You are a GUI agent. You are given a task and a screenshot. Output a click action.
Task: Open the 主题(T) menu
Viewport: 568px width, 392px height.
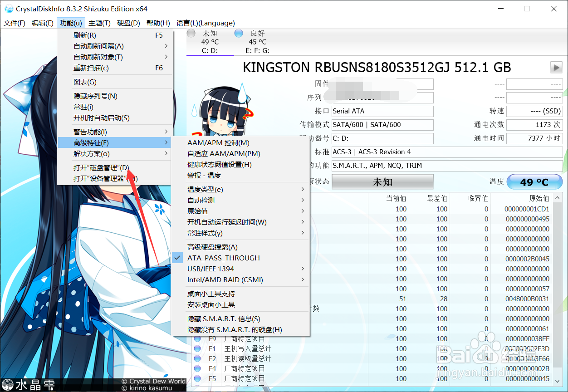(99, 23)
